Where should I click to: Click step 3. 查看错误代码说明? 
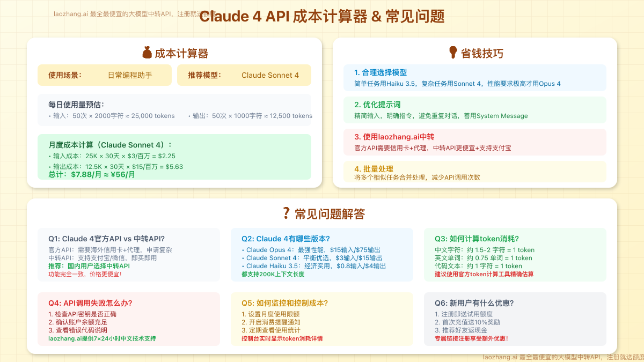(x=78, y=330)
